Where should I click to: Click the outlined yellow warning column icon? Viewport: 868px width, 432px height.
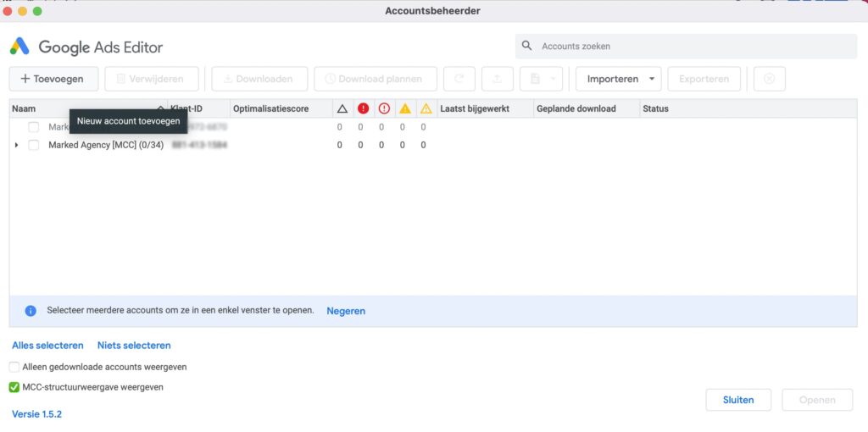point(426,109)
